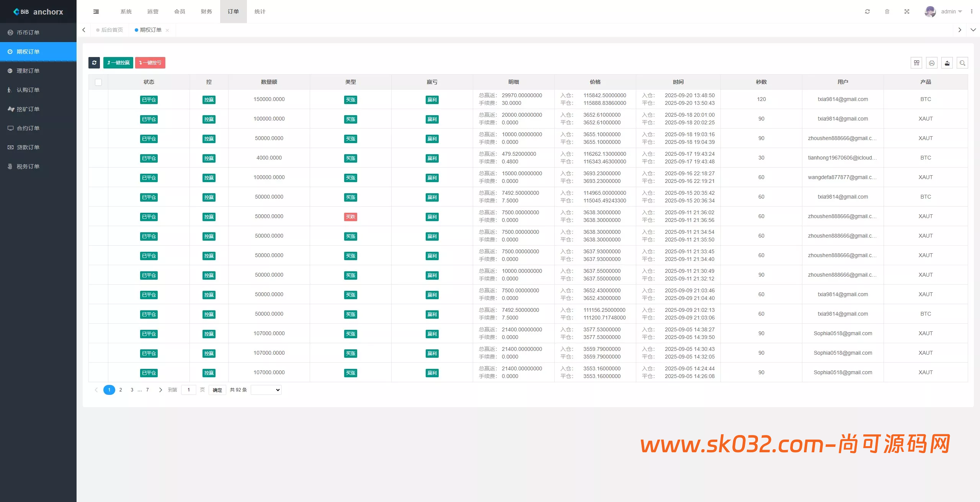Click the dark refresh table icon button
Image resolution: width=980 pixels, height=502 pixels.
tap(94, 63)
